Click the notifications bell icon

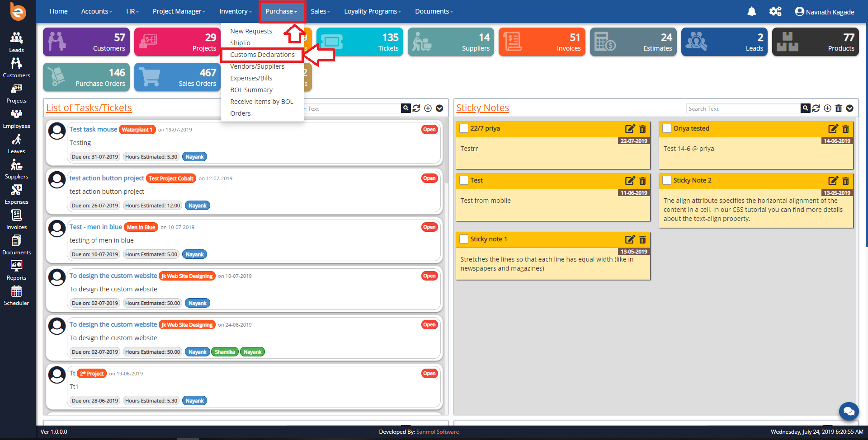(751, 12)
